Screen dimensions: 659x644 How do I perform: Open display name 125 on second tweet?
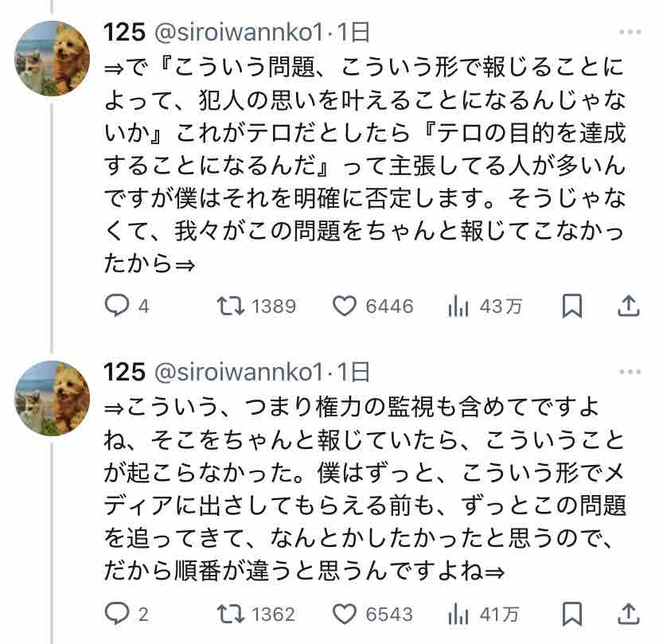(125, 372)
